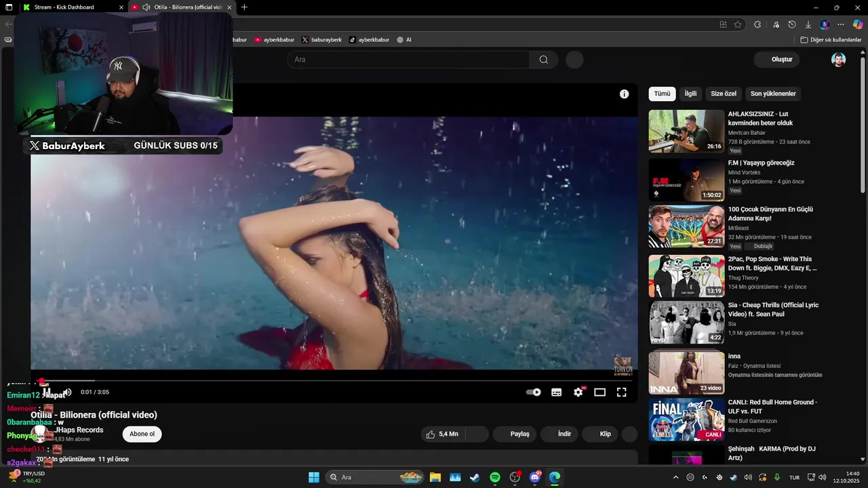868x488 pixels.
Task: Open the 'TUR' keyboard language switcher
Action: (x=794, y=477)
